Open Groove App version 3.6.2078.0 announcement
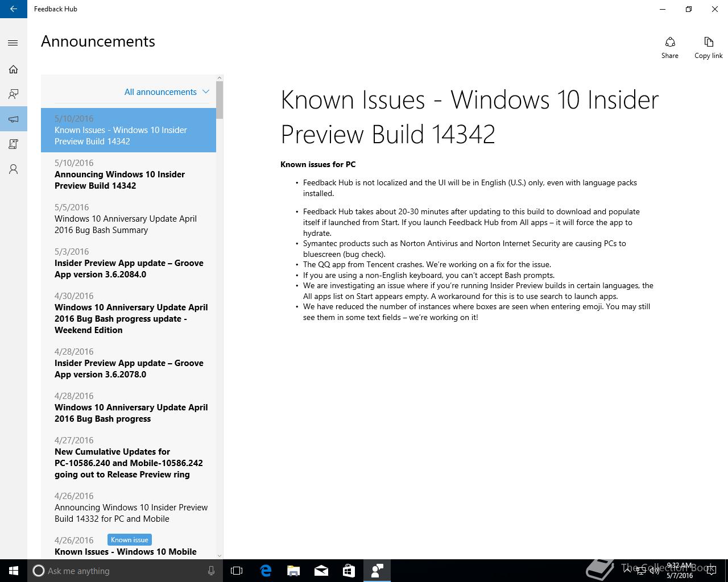Screen dimensions: 728x582 (x=129, y=363)
